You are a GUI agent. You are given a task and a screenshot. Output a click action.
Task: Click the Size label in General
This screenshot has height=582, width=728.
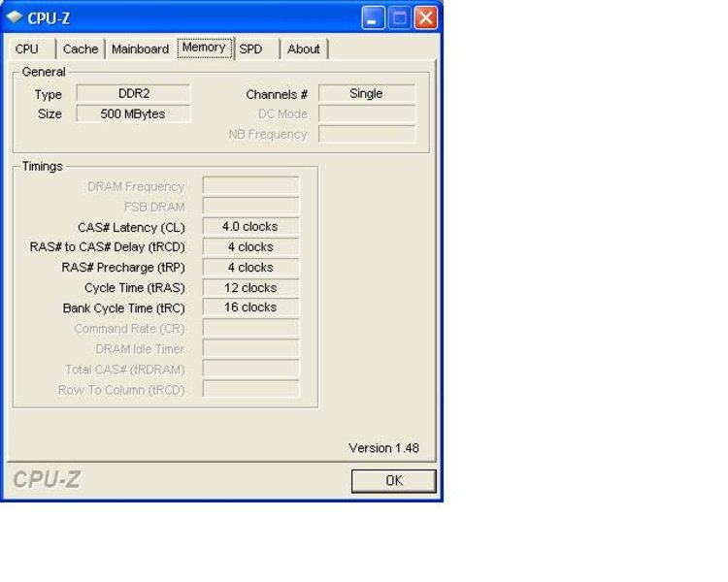coord(50,114)
